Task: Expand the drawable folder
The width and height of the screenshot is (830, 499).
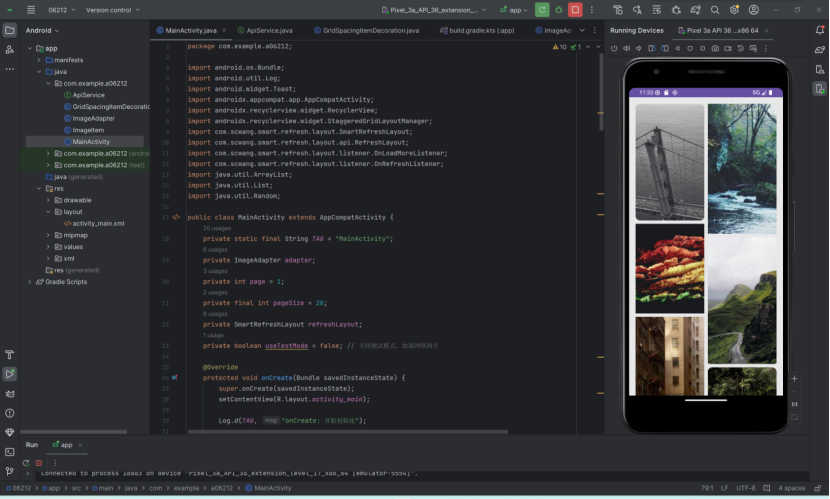Action: pyautogui.click(x=48, y=200)
